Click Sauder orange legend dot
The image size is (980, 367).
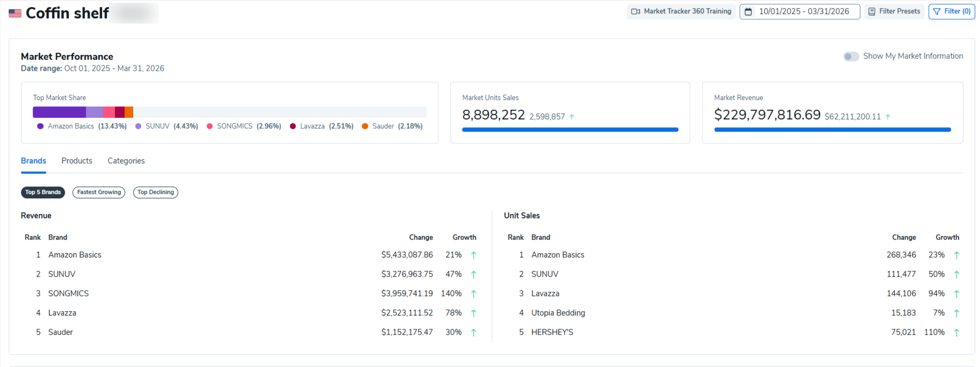(365, 126)
